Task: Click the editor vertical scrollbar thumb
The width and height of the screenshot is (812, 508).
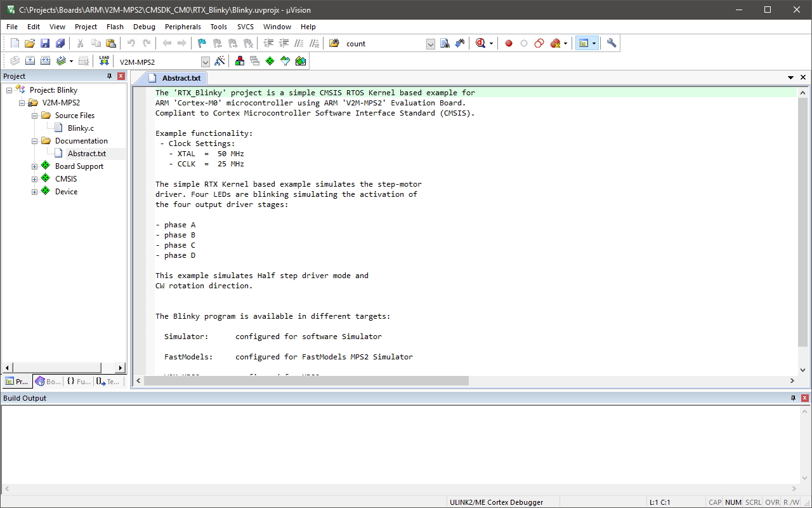Action: click(802, 222)
